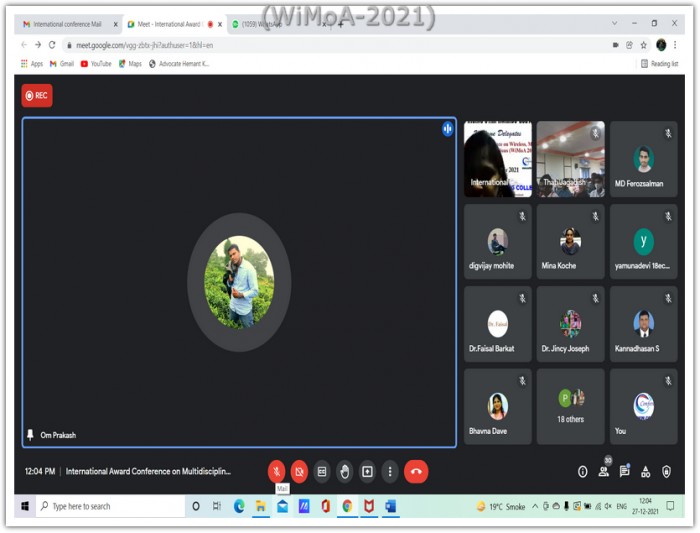Open the three-dot more options menu

(x=390, y=471)
